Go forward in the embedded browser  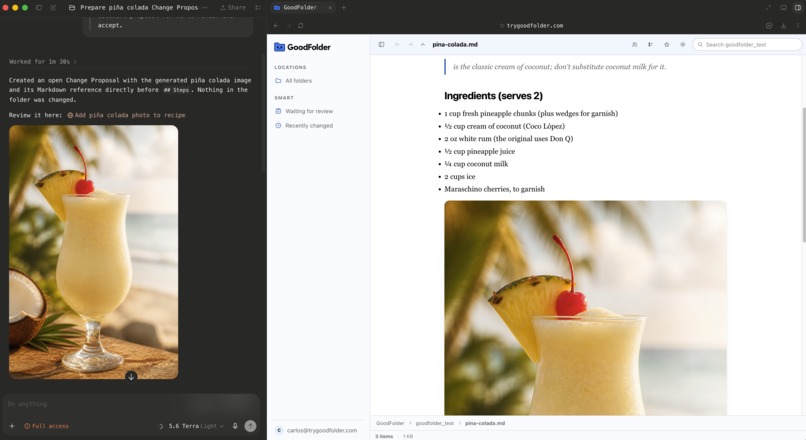tap(288, 25)
